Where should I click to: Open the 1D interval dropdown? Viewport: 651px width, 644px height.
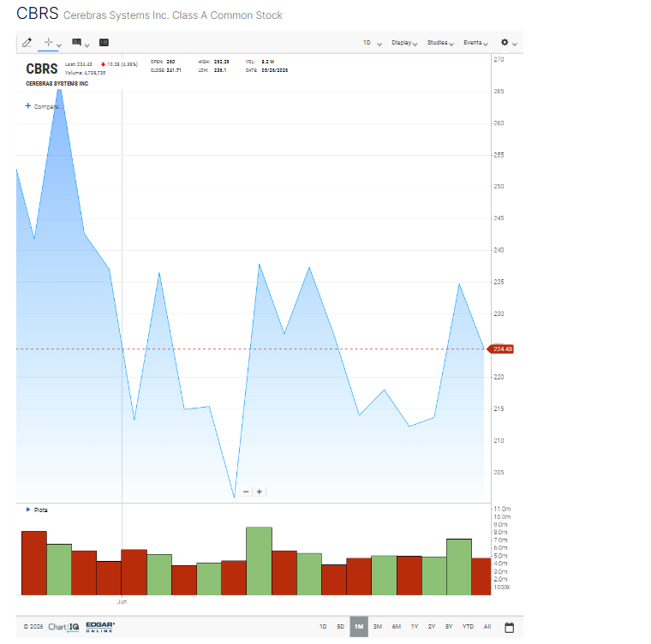click(x=372, y=43)
